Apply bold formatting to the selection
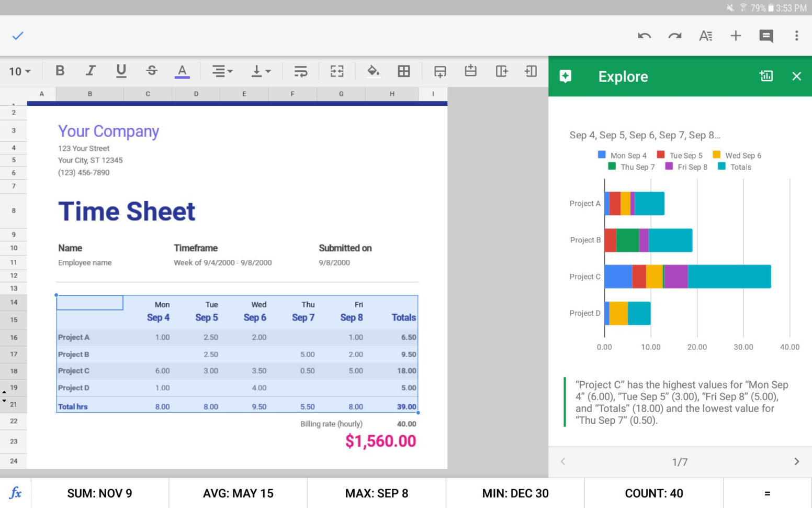The width and height of the screenshot is (812, 508). 60,71
